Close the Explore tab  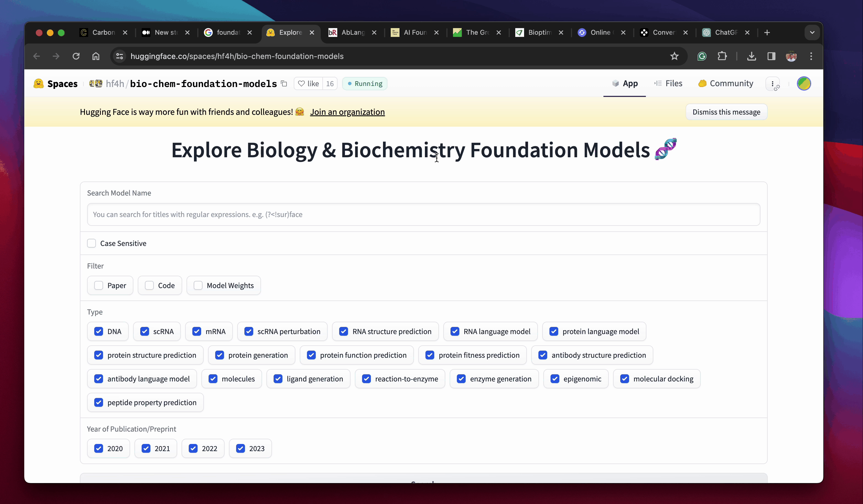point(312,32)
